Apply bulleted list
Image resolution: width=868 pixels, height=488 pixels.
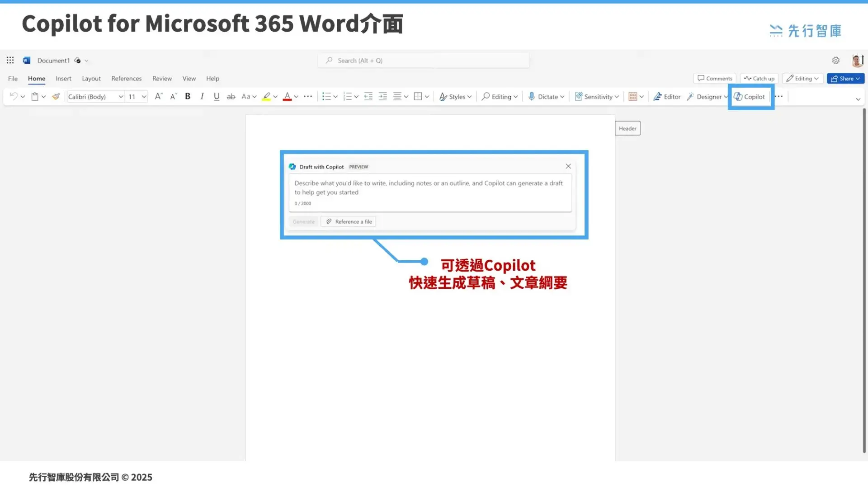point(326,96)
